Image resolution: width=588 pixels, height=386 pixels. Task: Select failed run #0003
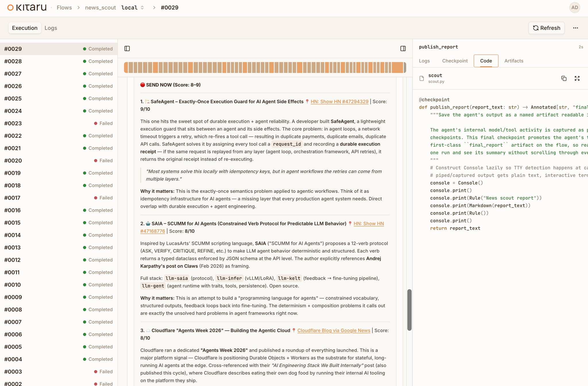59,372
